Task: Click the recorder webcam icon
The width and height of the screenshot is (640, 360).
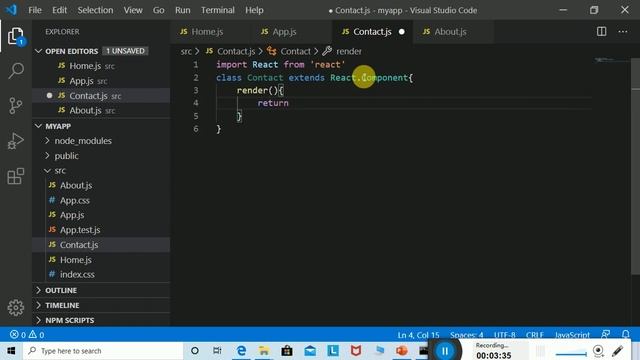Action: (598, 351)
